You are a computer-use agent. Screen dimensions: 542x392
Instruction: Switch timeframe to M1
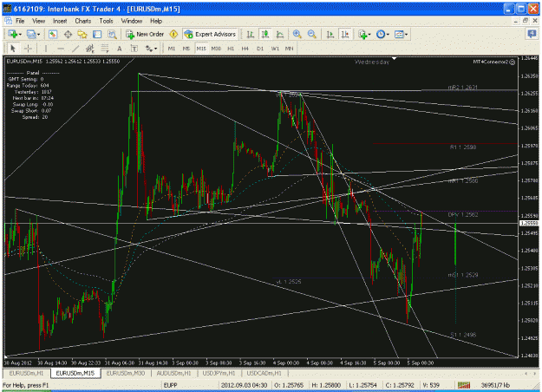coord(172,49)
